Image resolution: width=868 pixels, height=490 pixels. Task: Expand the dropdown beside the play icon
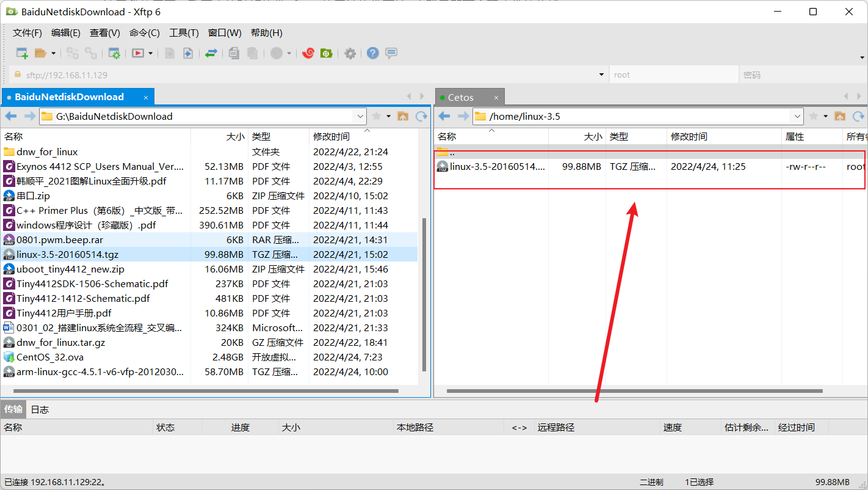(151, 53)
